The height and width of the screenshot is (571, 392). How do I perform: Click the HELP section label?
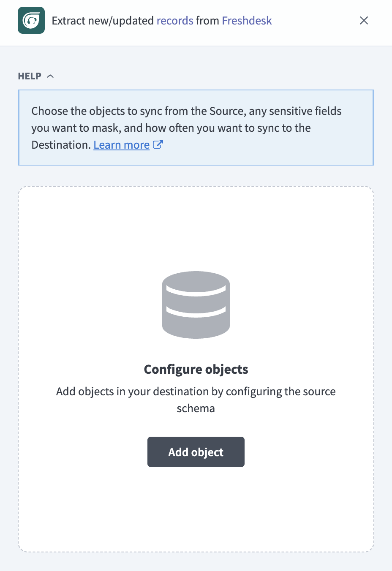(30, 76)
